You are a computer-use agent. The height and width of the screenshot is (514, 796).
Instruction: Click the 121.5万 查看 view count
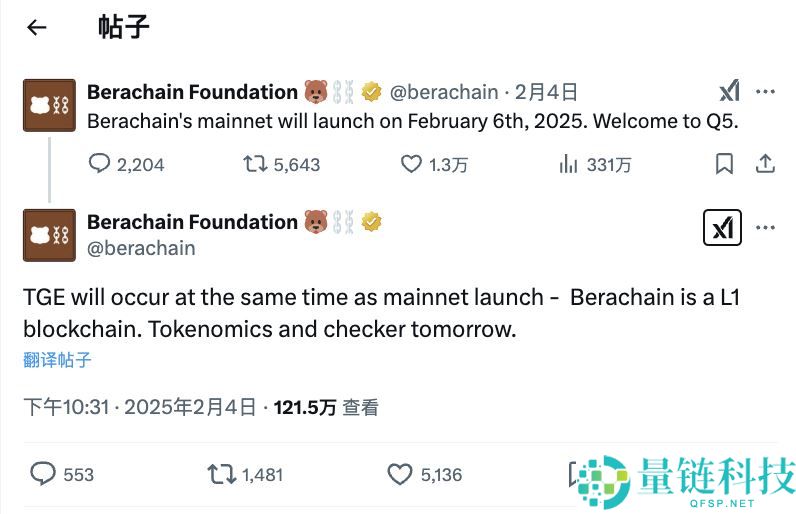pos(326,408)
